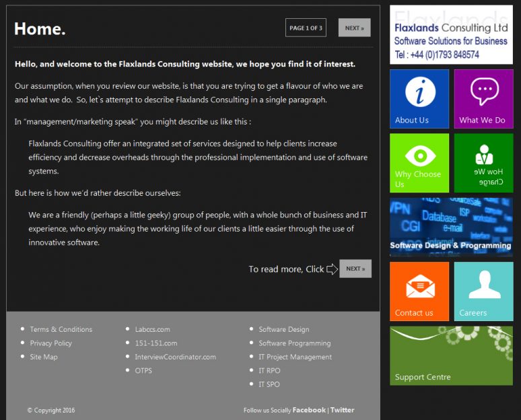Open the InterviewCoordinator.com link
The image size is (521, 420).
pos(175,357)
